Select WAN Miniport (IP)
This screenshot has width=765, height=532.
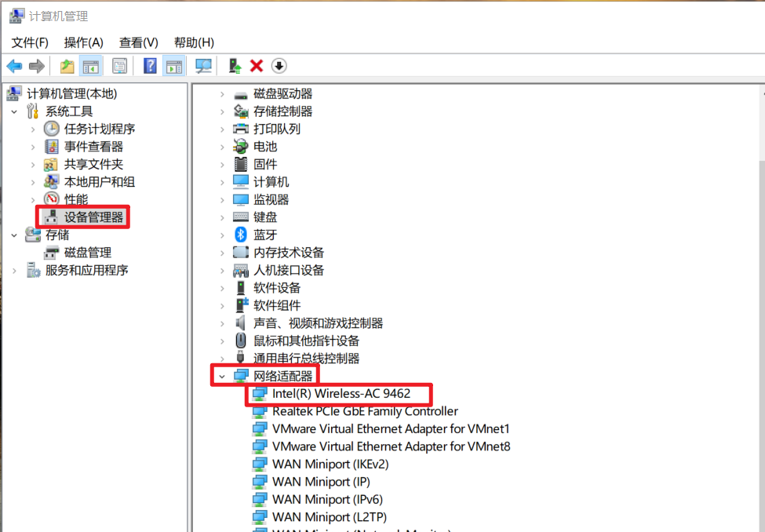(321, 481)
